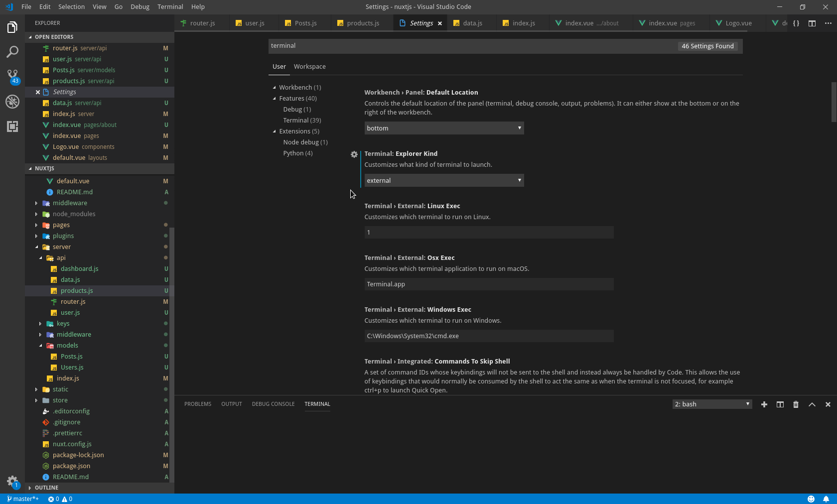Click the master branch indicator in status bar
The image size is (837, 504).
[23, 499]
